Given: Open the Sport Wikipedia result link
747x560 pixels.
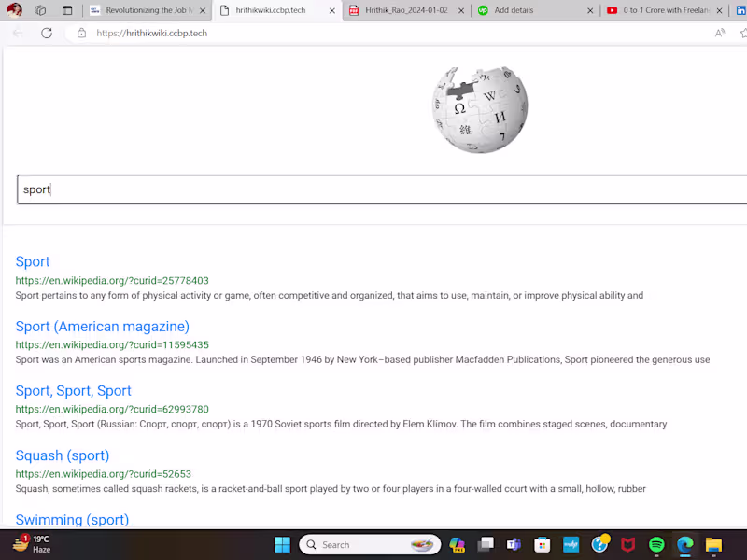Looking at the screenshot, I should [x=33, y=262].
